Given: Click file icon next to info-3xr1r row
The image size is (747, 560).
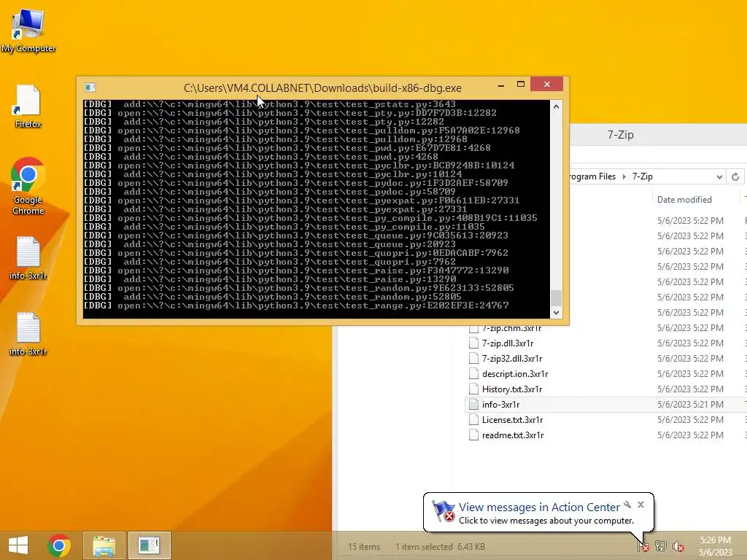Looking at the screenshot, I should (x=473, y=404).
